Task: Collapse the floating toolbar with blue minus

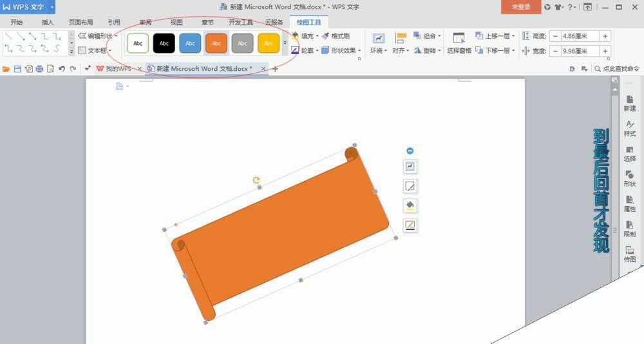Action: click(x=410, y=151)
